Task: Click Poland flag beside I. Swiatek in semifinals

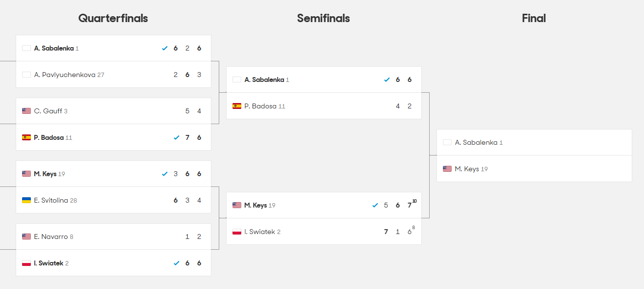Action: click(x=237, y=232)
